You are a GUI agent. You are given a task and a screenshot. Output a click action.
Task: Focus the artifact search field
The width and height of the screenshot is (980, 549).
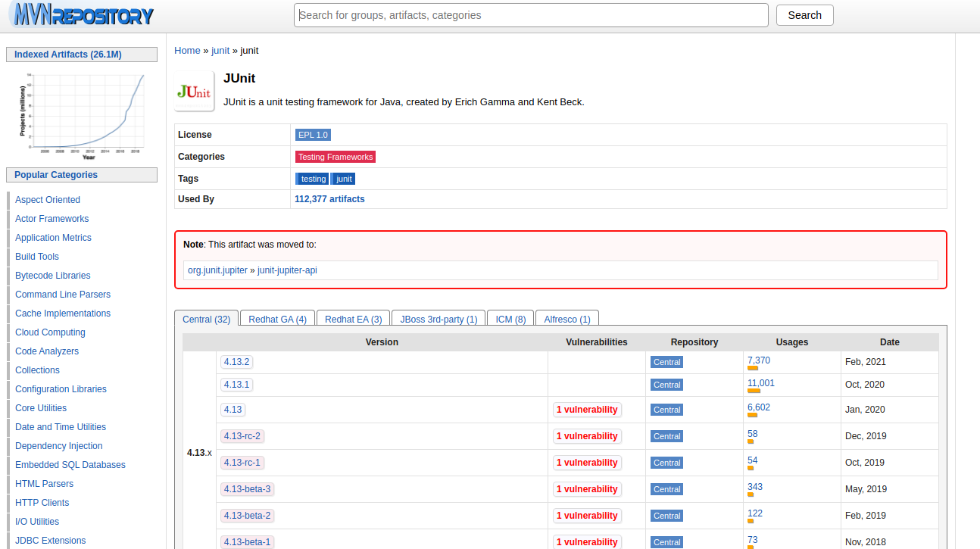coord(531,15)
